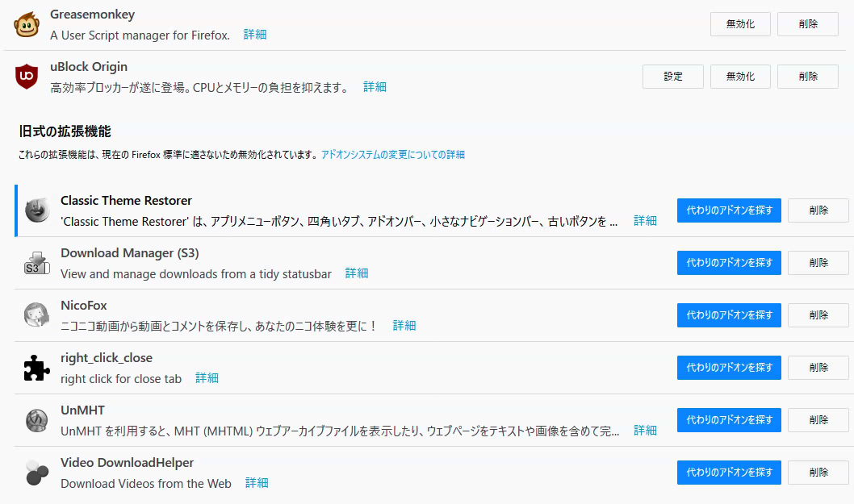Open the 詳細 link for Video DownloadHelper
This screenshot has width=854, height=504.
coord(257,483)
